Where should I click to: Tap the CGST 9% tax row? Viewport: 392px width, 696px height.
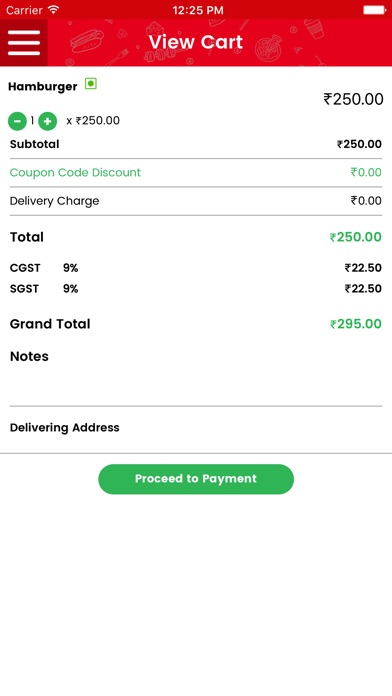pos(196,268)
